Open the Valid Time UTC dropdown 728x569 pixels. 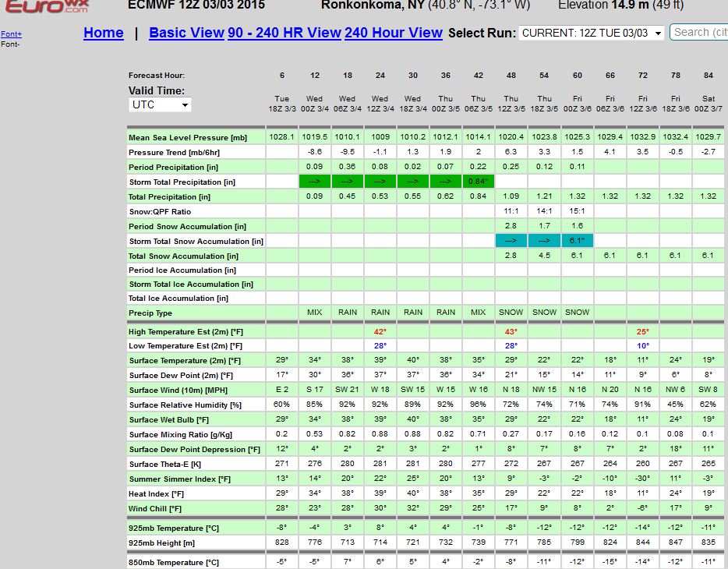[160, 104]
